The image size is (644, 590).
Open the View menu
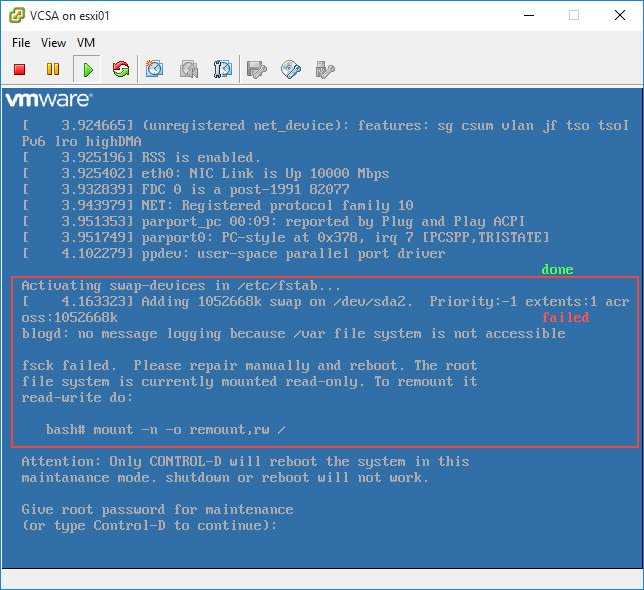(54, 43)
